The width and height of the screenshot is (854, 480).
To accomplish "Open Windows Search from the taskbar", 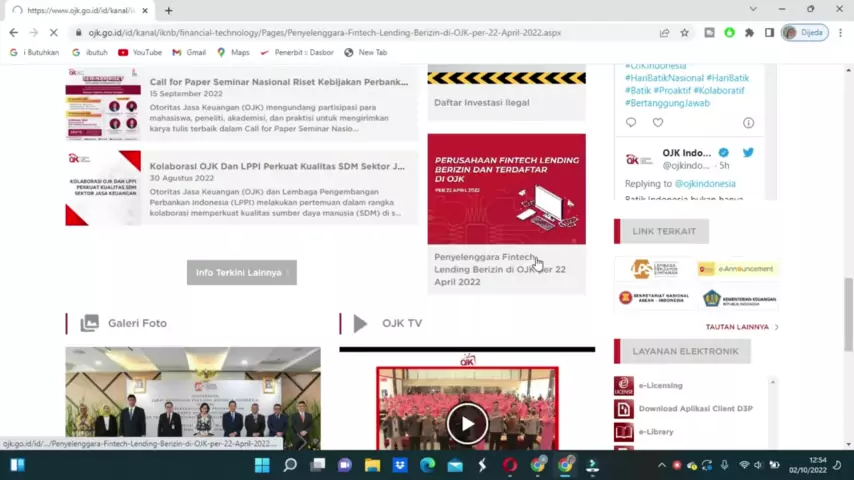I will tap(290, 465).
